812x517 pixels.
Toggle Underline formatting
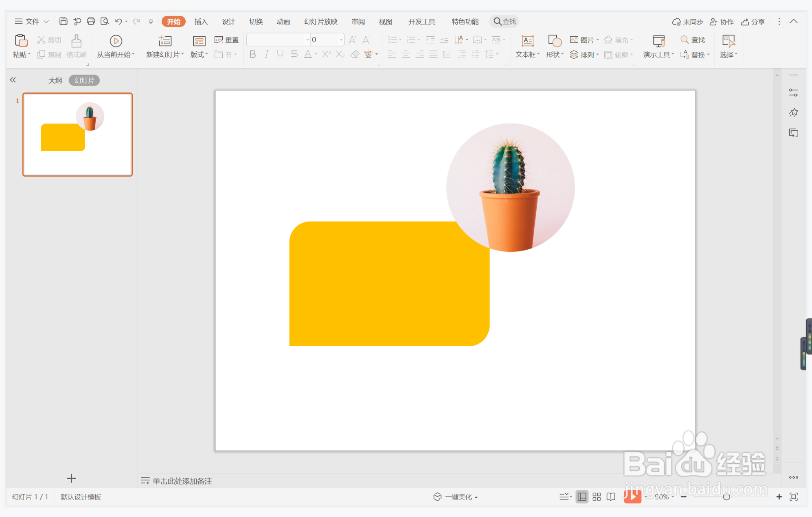(280, 54)
